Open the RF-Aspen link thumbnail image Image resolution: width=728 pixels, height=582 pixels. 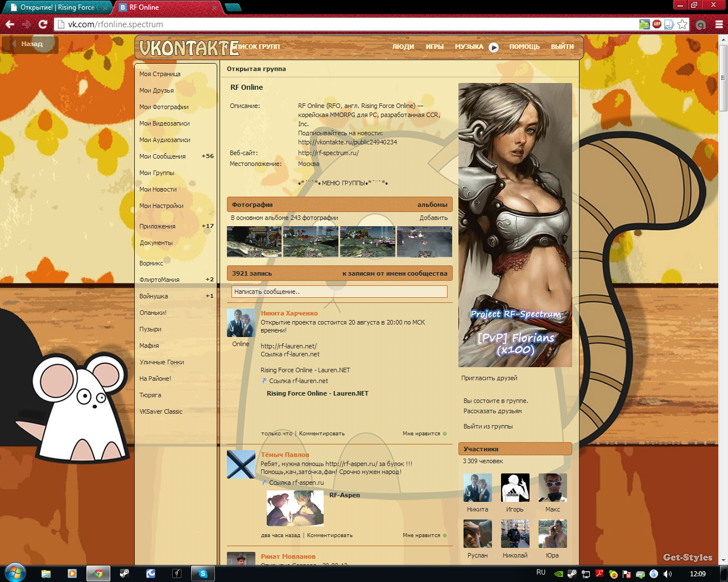tap(295, 508)
